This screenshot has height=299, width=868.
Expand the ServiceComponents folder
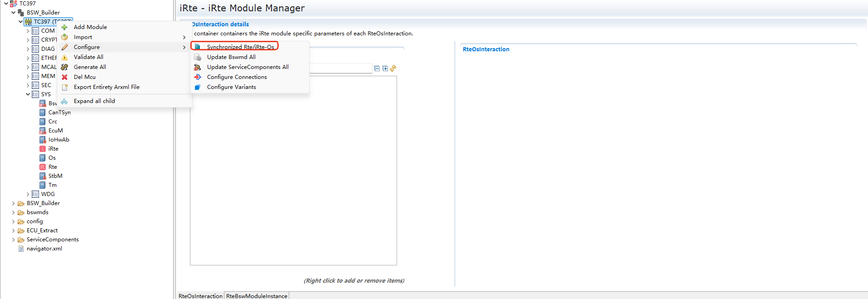13,240
